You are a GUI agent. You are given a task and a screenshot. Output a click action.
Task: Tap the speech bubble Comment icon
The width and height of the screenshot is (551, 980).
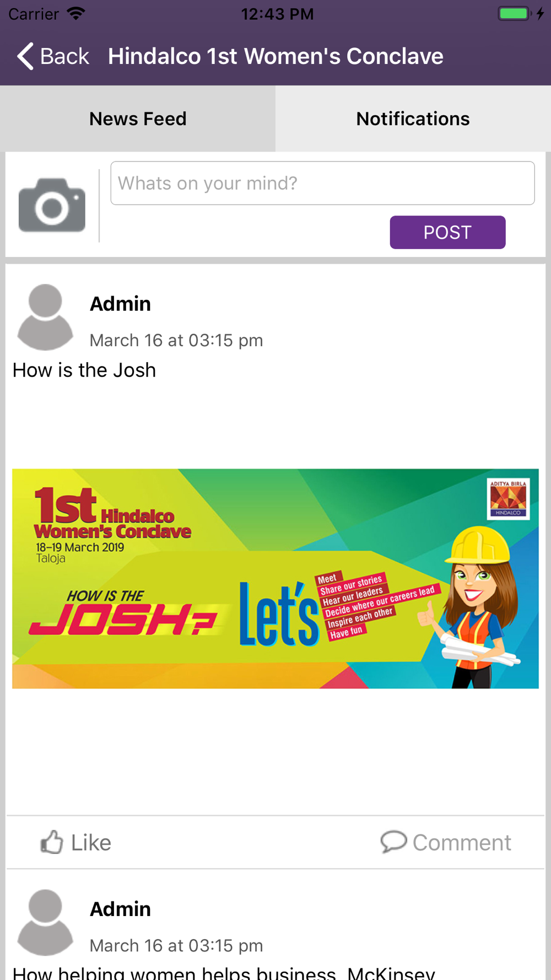[x=393, y=842]
